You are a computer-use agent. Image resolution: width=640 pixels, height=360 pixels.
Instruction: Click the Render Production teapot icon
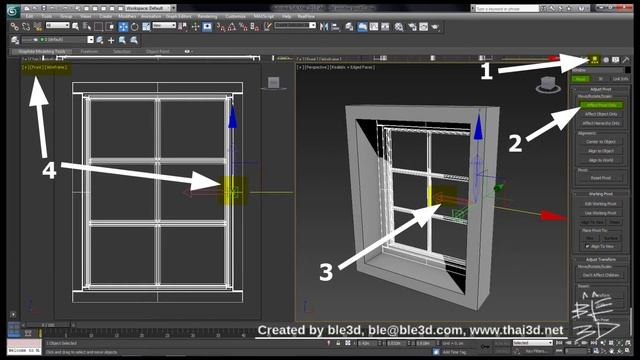(435, 27)
